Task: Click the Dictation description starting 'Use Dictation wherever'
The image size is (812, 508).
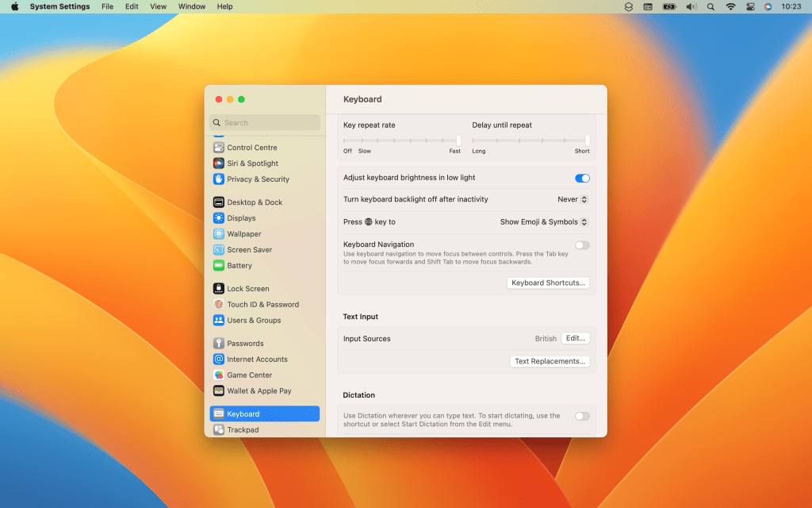Action: click(451, 420)
